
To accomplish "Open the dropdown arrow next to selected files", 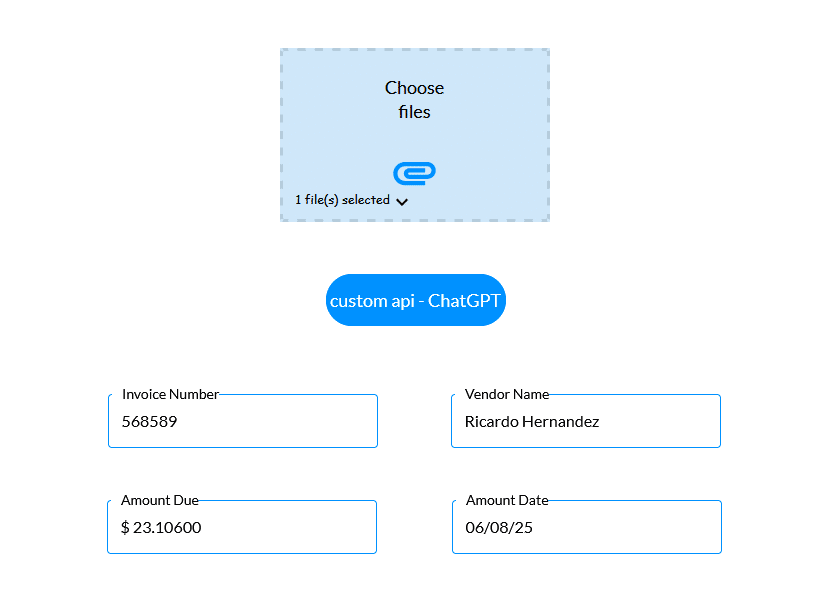I will pos(402,200).
